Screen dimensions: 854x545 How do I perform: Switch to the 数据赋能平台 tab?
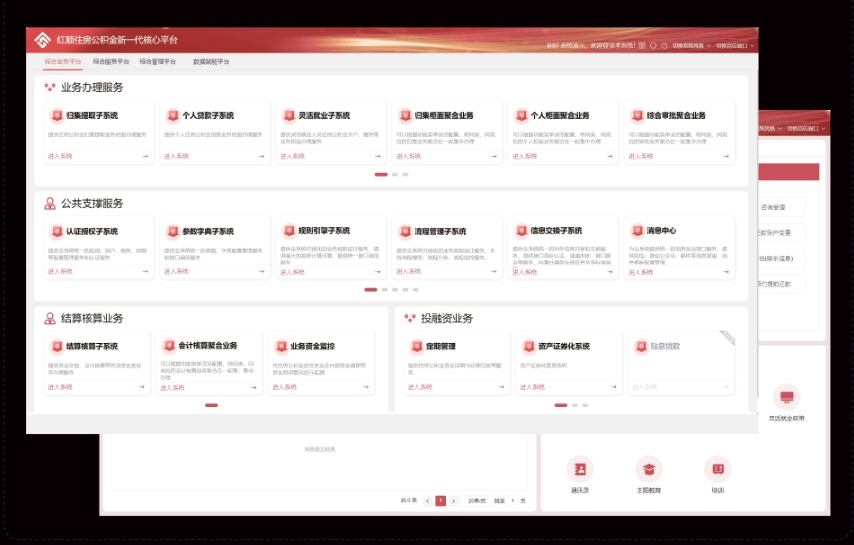tap(210, 61)
